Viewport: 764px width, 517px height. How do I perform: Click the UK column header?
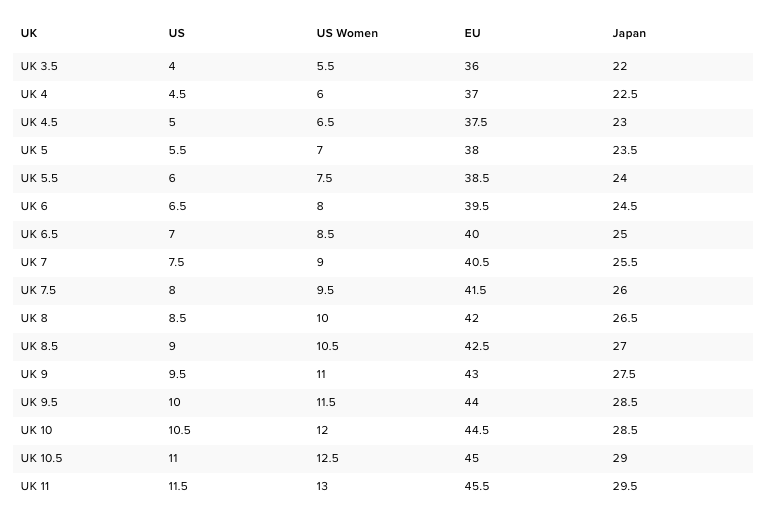click(29, 33)
